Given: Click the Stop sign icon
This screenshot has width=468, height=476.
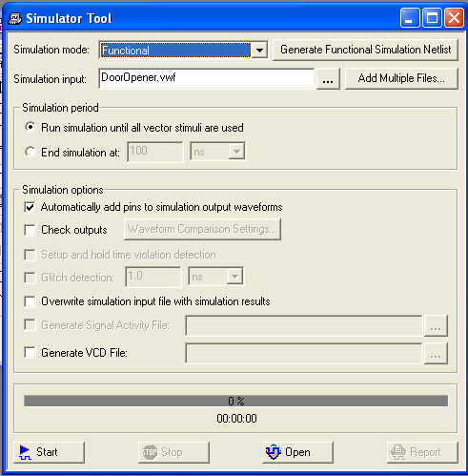Looking at the screenshot, I should (150, 452).
